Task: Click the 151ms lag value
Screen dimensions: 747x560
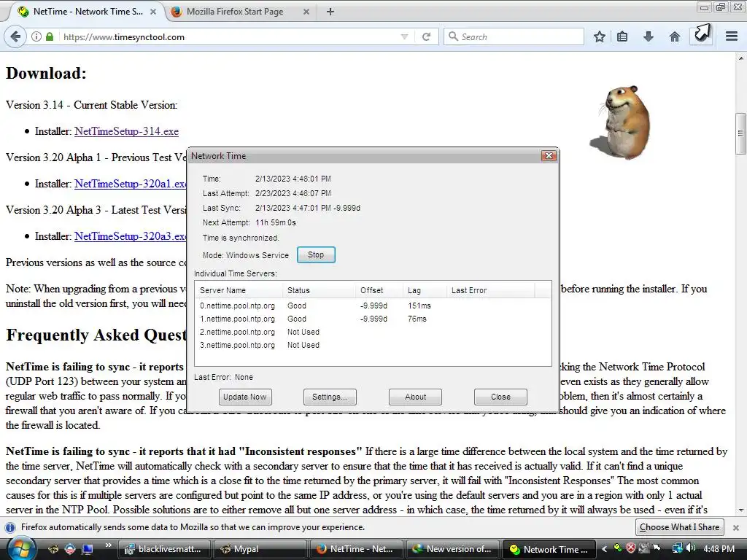Action: click(419, 306)
